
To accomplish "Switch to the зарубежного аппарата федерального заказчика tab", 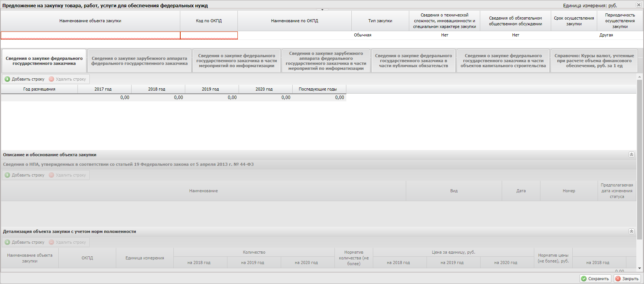I will tap(139, 61).
